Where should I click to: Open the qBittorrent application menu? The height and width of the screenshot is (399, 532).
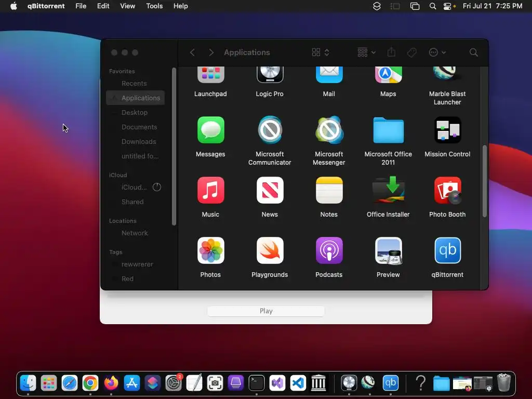click(x=46, y=6)
